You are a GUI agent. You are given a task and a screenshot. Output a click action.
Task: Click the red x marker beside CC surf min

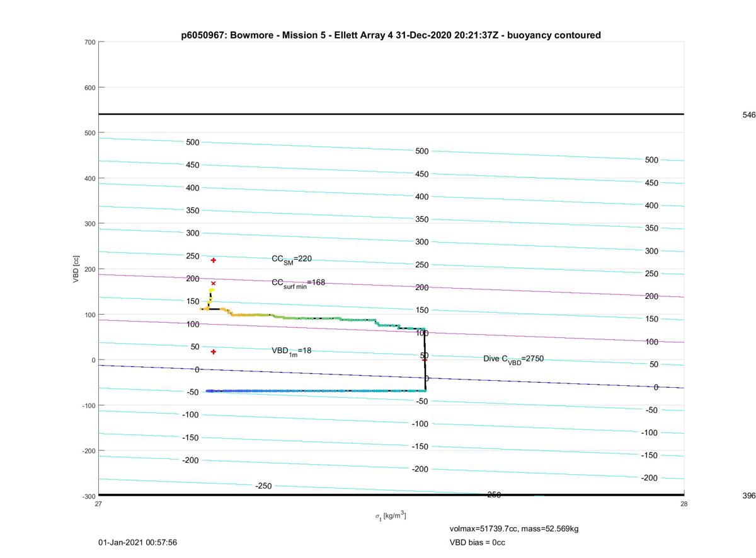coord(214,283)
